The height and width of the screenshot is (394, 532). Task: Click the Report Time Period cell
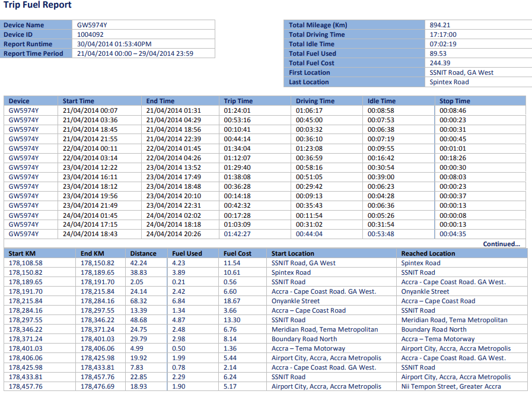(x=128, y=53)
